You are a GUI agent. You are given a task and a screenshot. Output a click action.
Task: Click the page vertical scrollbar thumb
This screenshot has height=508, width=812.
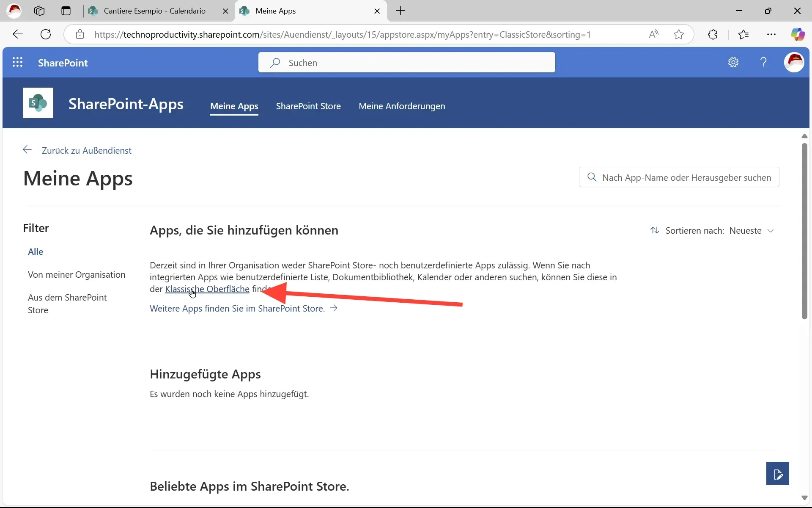pos(804,231)
